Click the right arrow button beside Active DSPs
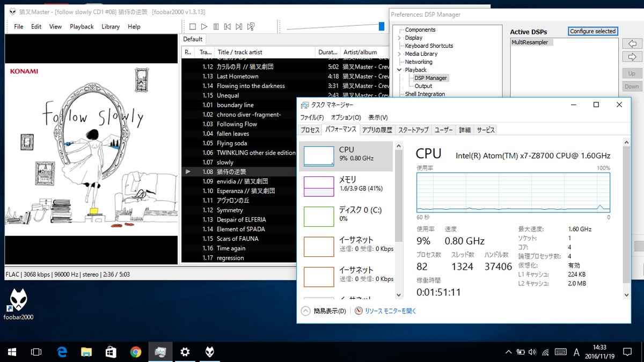This screenshot has height=362, width=644. (x=632, y=57)
